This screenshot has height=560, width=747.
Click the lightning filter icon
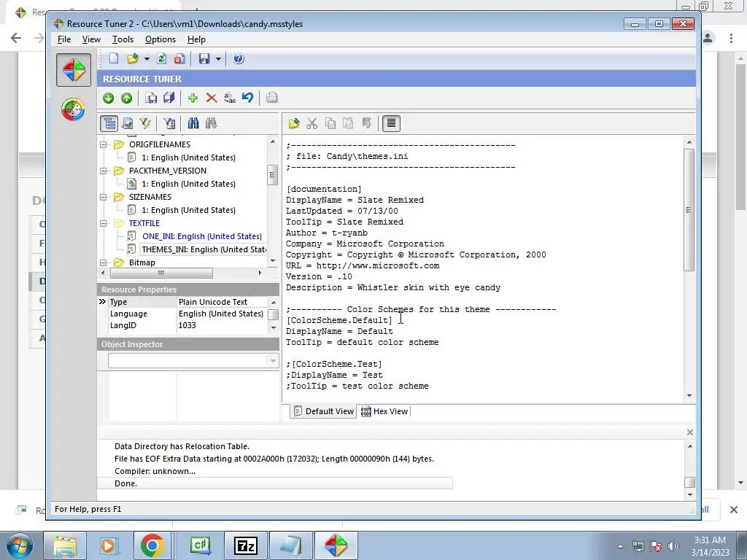[145, 123]
